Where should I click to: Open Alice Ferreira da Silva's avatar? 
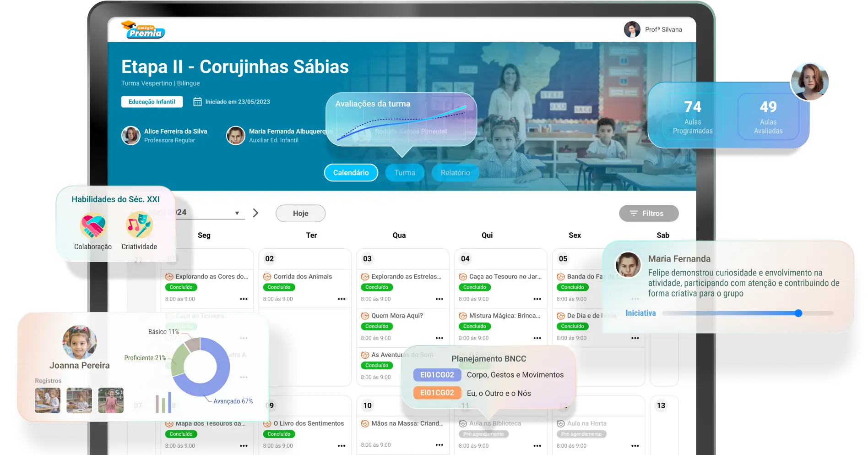(x=130, y=136)
